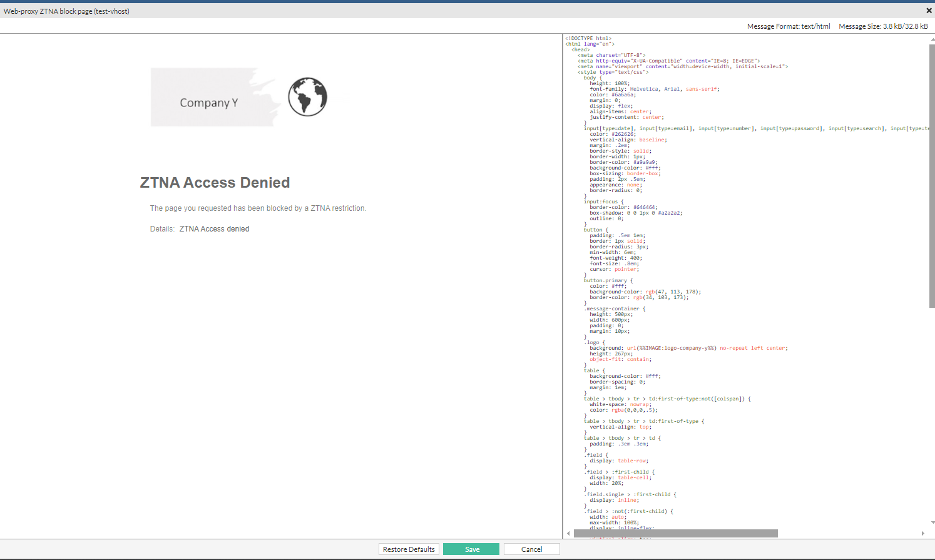Click the Message Format: text/html label
The image size is (935, 560).
point(789,26)
